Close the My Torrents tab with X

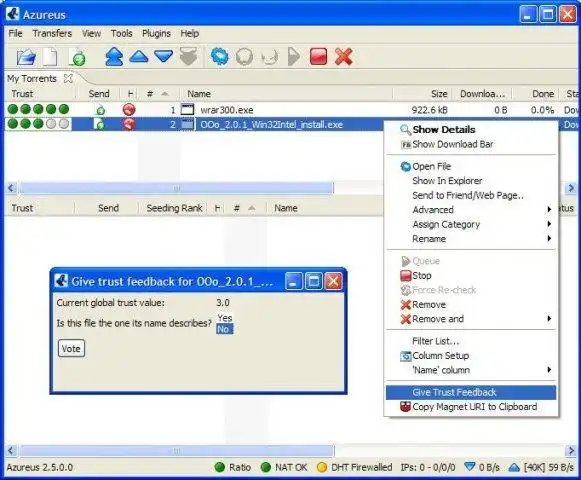pyautogui.click(x=68, y=78)
